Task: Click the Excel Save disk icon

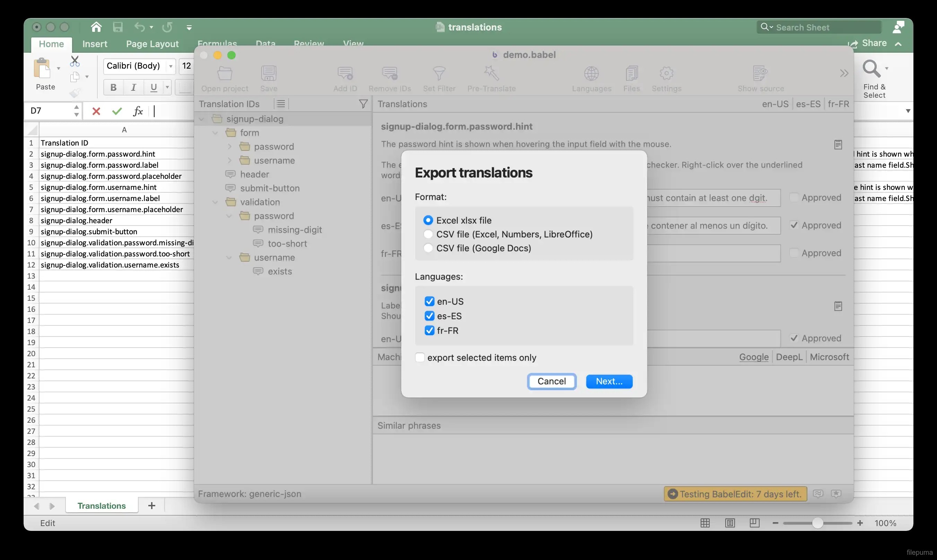Action: [x=118, y=27]
